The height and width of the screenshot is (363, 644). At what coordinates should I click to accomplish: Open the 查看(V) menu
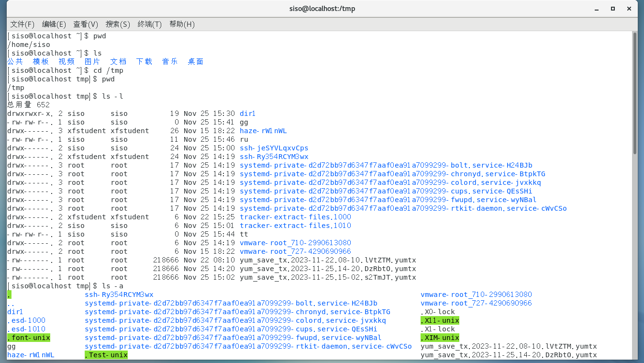(86, 24)
